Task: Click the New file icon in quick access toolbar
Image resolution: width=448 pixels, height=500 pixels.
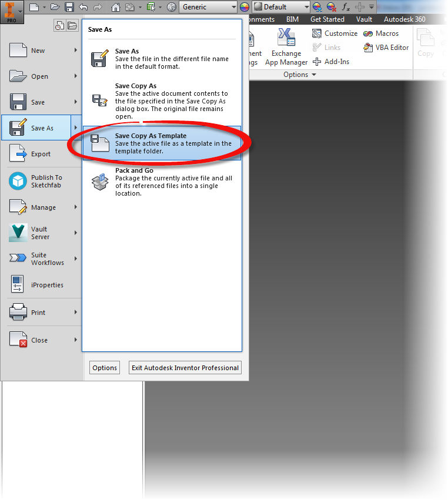Action: click(34, 7)
